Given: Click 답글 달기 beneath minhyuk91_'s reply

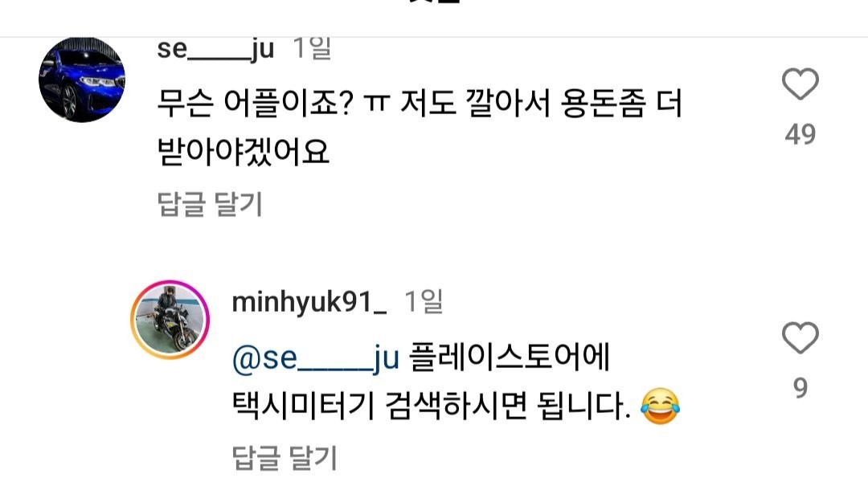Looking at the screenshot, I should (285, 458).
